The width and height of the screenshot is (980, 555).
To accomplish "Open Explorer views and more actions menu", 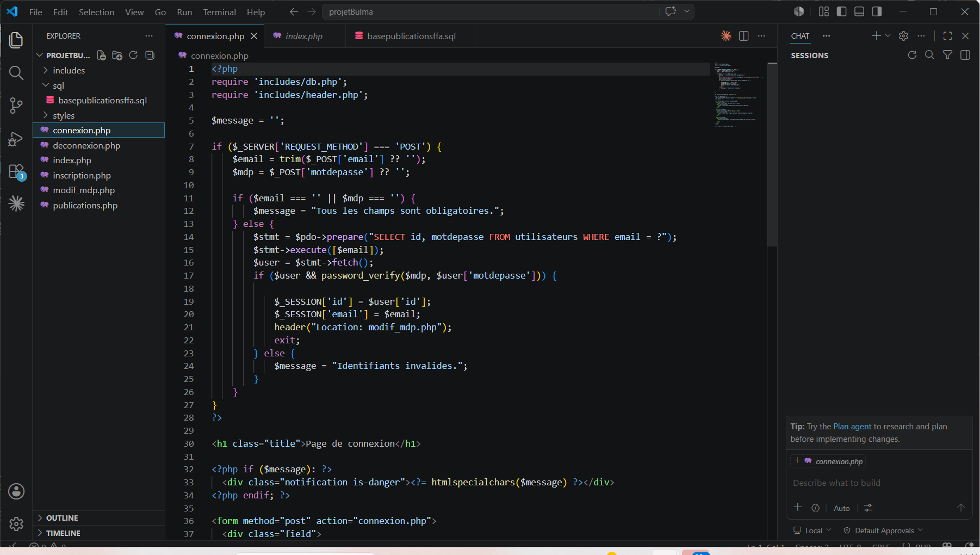I will pos(149,36).
